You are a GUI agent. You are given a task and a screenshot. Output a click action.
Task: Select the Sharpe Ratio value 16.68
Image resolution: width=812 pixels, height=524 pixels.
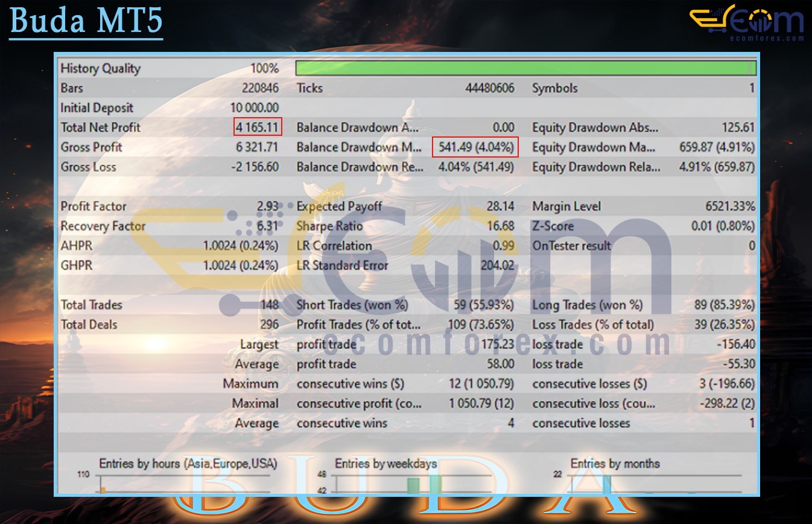500,226
